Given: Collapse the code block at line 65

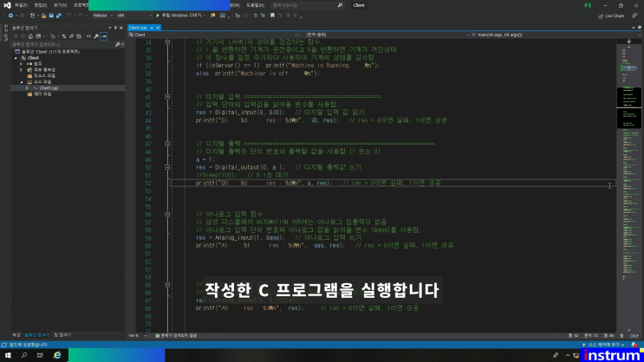Looking at the screenshot, I should tap(167, 284).
